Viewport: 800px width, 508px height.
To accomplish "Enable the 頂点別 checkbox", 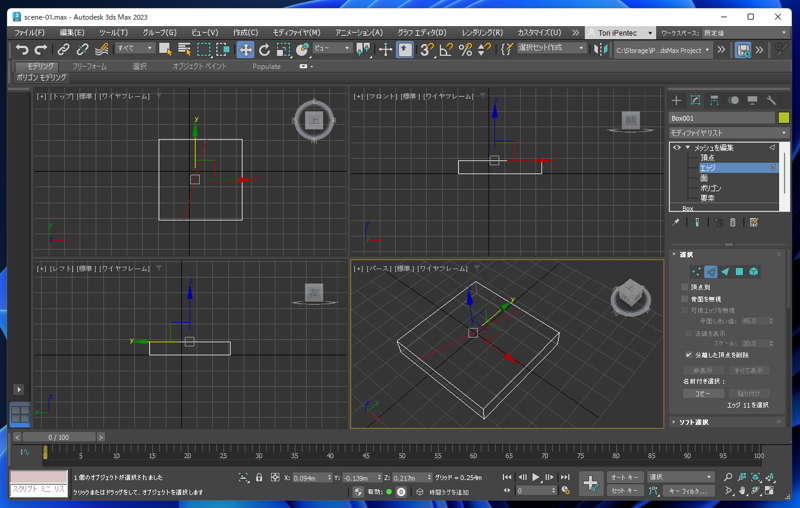I will click(x=685, y=287).
